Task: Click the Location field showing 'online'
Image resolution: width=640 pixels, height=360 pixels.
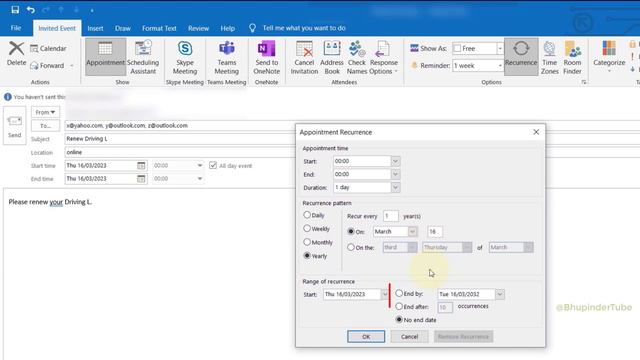Action: (x=180, y=152)
